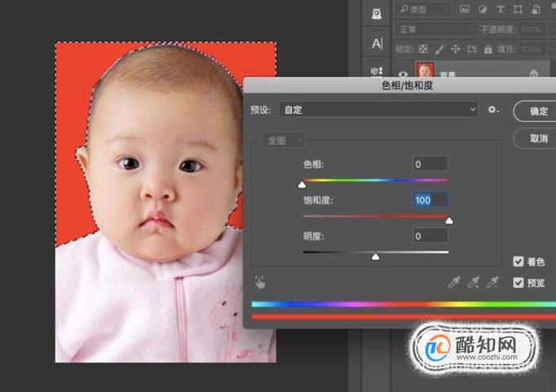Click the 饱和度 value field showing 100
556x392 pixels.
[x=430, y=200]
